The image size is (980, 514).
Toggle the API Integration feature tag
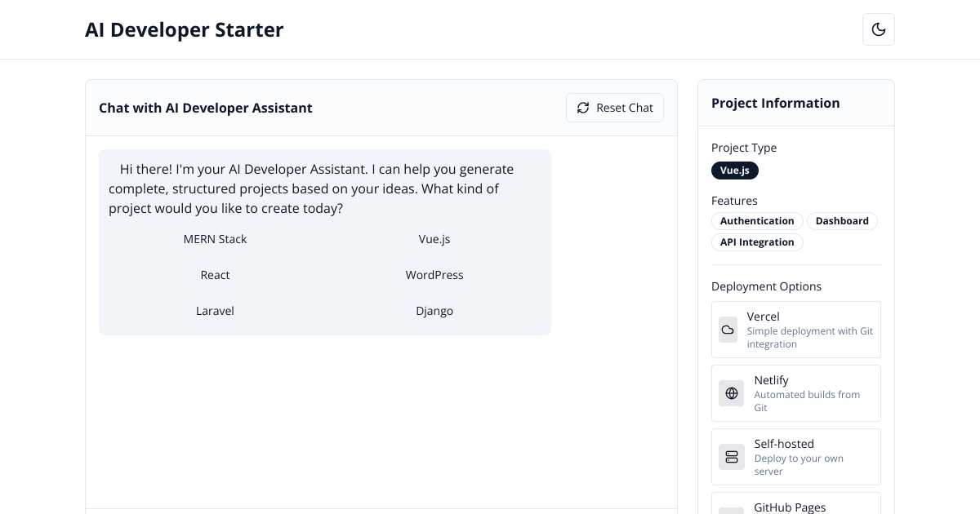[757, 241]
